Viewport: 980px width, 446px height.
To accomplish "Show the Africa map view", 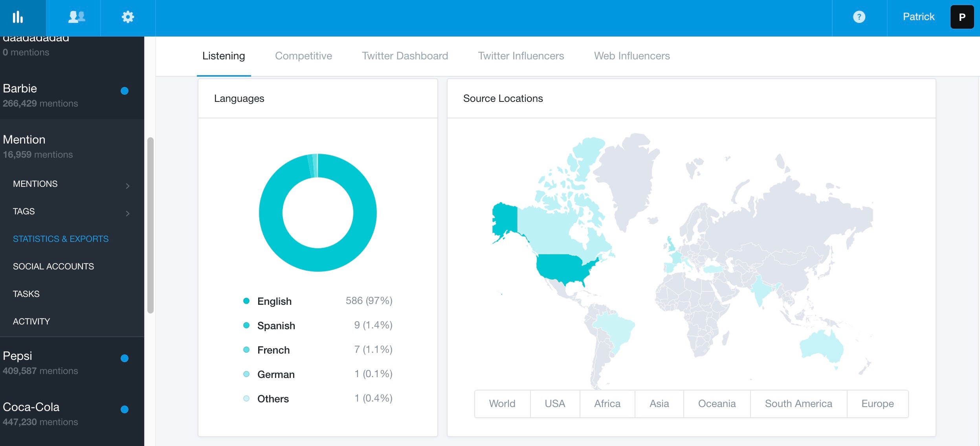I will point(607,404).
